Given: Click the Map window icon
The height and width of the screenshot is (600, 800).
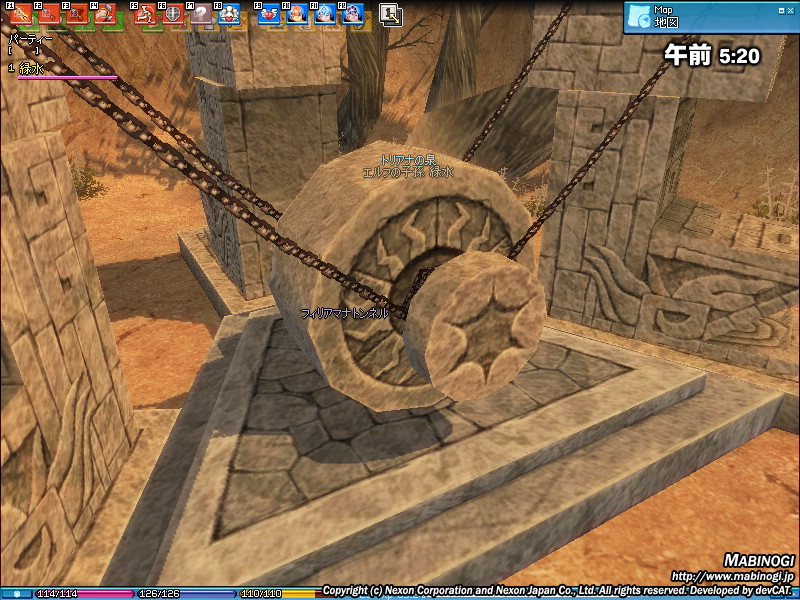Looking at the screenshot, I should tap(638, 16).
